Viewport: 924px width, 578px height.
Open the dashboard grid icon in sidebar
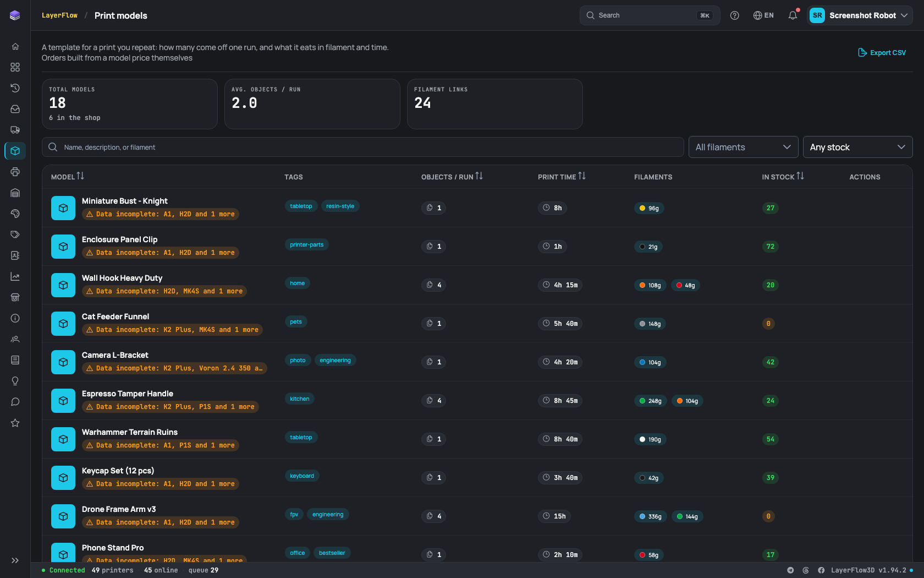coord(15,67)
